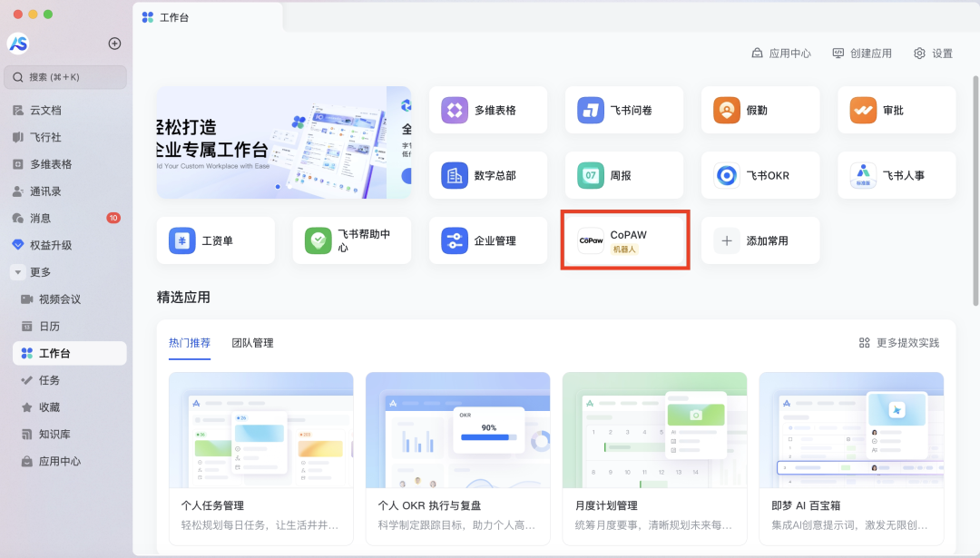The width and height of the screenshot is (980, 558).
Task: Open the 工资单 payslip app
Action: coord(215,240)
